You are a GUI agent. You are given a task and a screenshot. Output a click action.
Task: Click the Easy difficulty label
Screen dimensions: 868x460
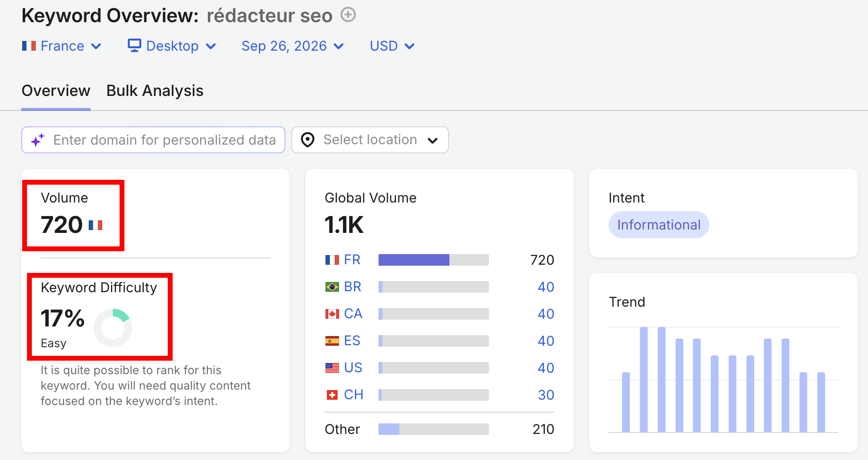click(x=54, y=343)
